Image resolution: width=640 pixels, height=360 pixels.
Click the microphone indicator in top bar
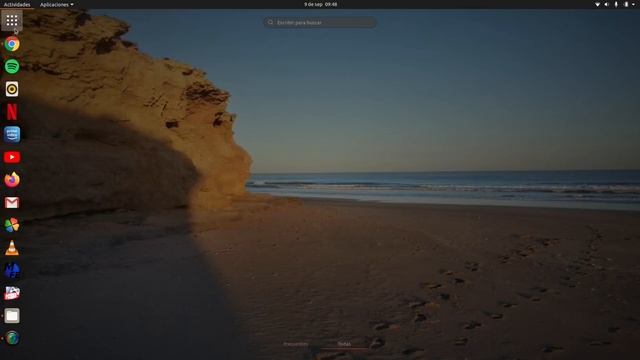[616, 4]
